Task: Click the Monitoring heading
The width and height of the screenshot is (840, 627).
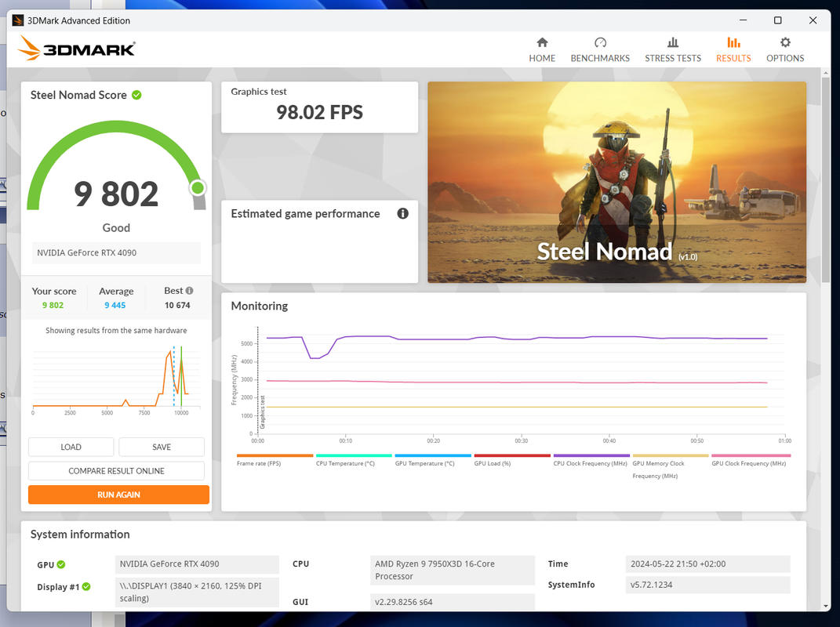Action: click(260, 306)
